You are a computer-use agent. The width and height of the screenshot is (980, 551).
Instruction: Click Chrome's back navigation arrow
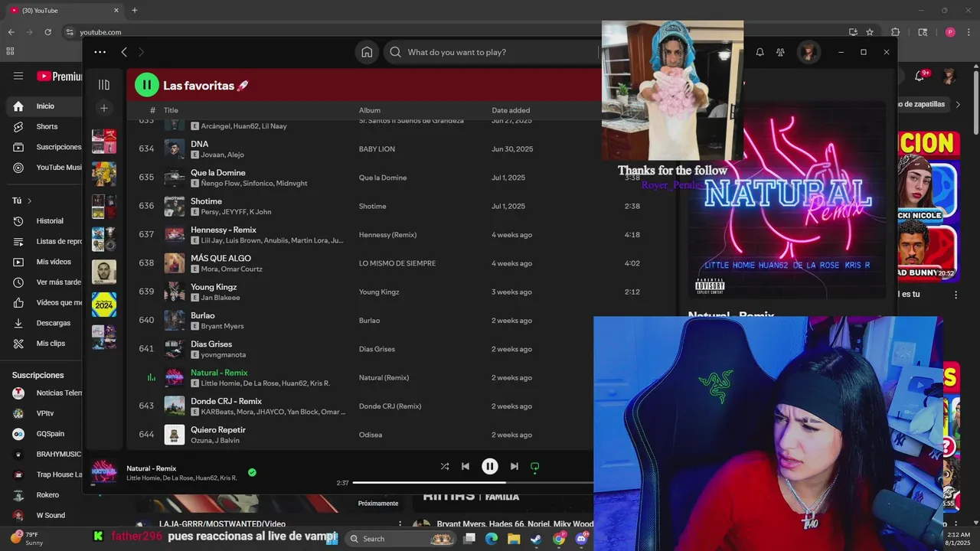(x=11, y=32)
